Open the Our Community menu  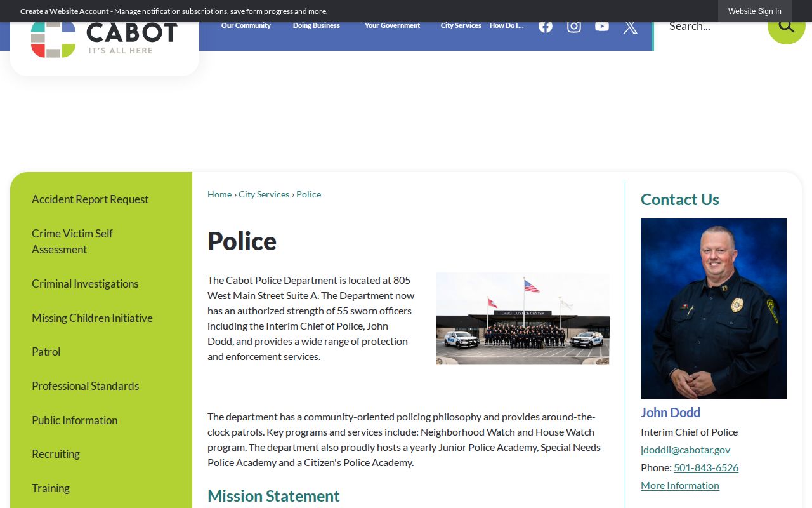[246, 26]
